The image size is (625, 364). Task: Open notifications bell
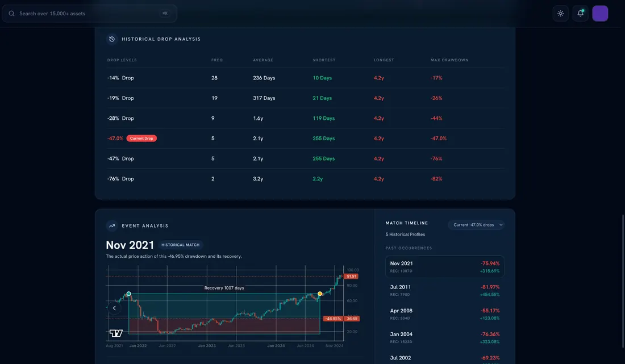pyautogui.click(x=580, y=14)
